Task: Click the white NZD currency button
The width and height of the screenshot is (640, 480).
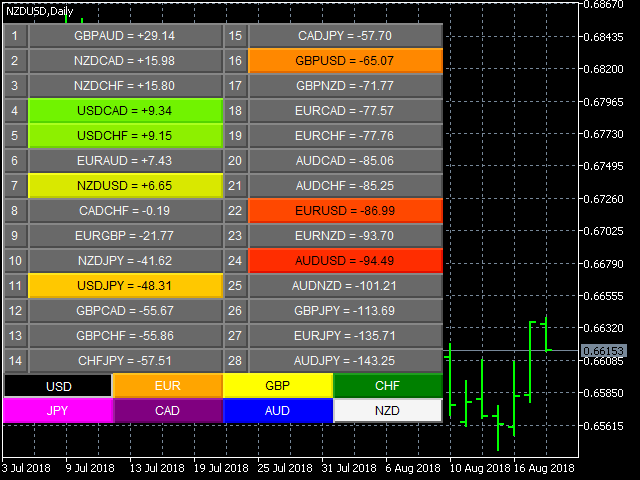Action: [x=387, y=410]
